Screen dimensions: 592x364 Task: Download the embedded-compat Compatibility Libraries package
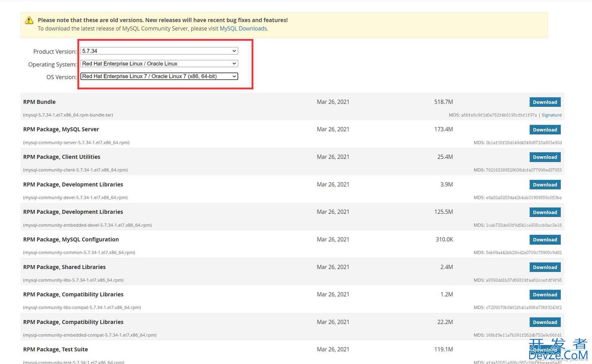point(545,322)
